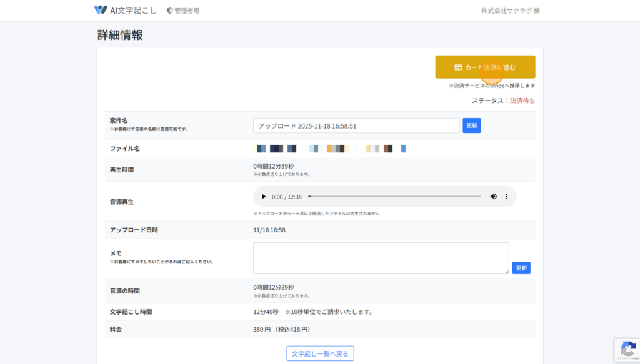Go back via 文字起こし一覧へ戻る button
This screenshot has width=640, height=364.
coord(320,353)
